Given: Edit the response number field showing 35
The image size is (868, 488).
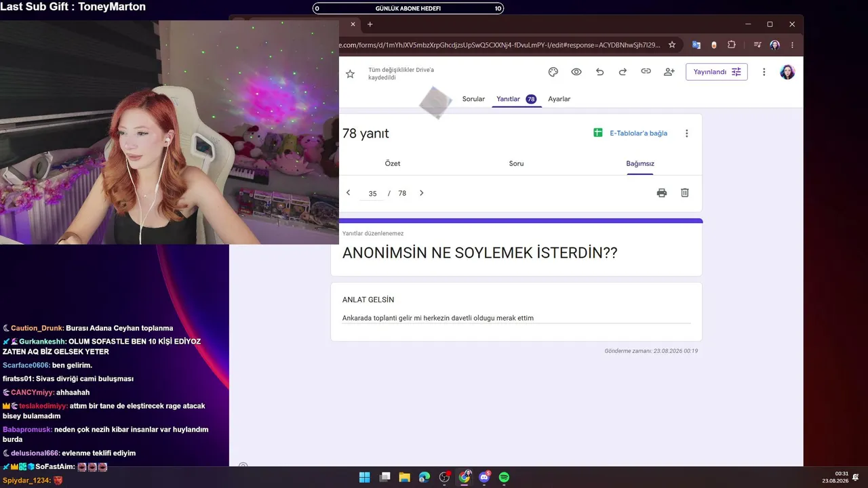Looking at the screenshot, I should click(372, 194).
